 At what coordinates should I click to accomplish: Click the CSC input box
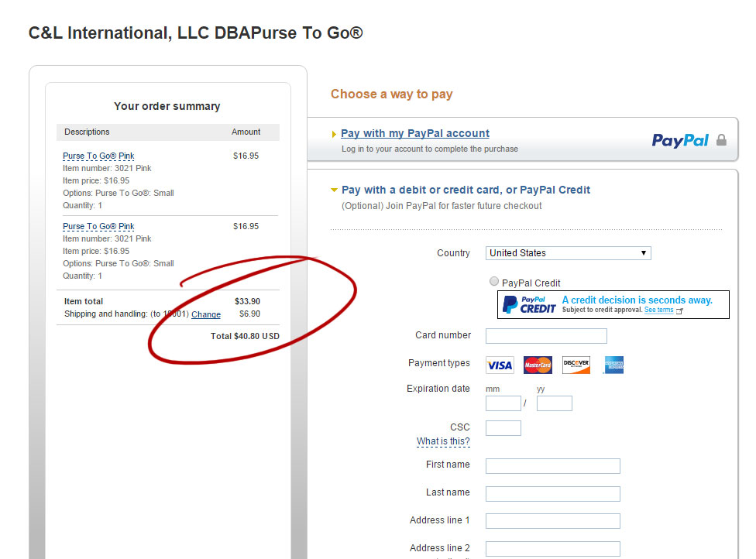(503, 428)
